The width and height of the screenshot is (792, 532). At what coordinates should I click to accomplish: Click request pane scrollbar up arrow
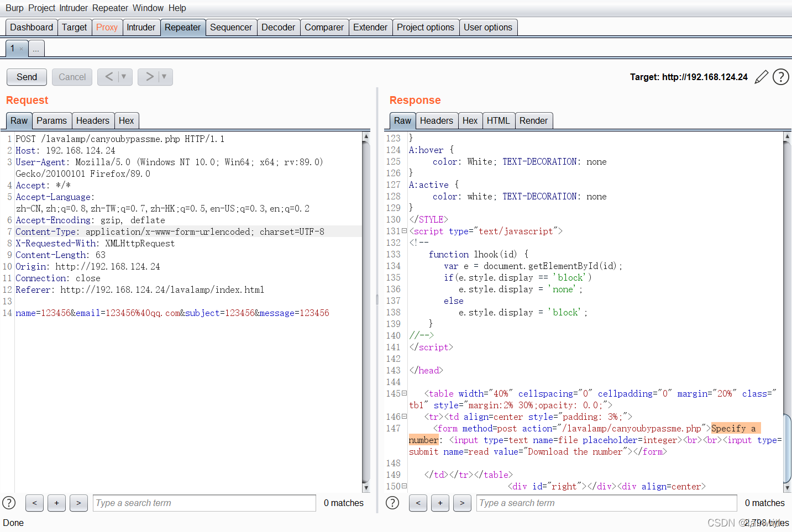point(366,136)
